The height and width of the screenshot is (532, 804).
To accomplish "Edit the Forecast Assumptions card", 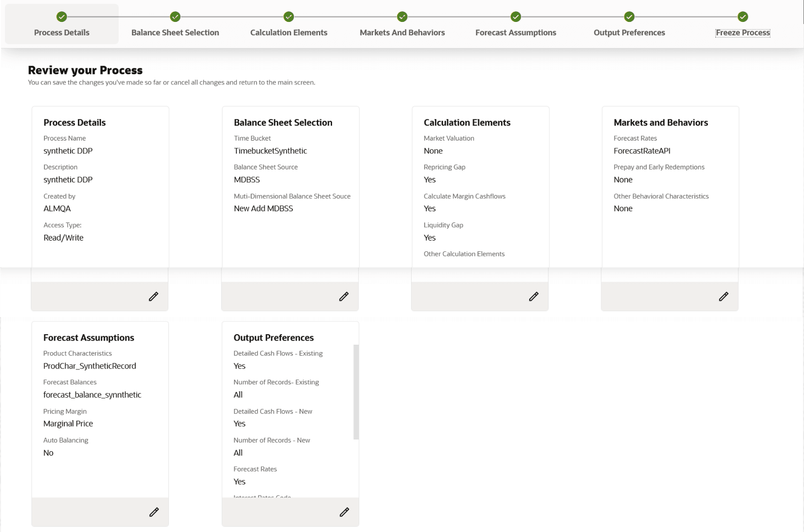I will [154, 512].
